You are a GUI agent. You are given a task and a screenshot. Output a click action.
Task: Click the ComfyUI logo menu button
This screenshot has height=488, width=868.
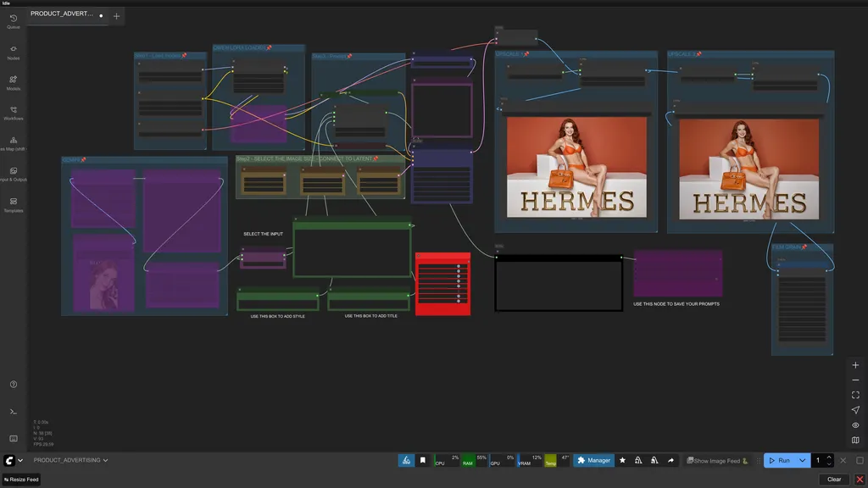point(9,460)
